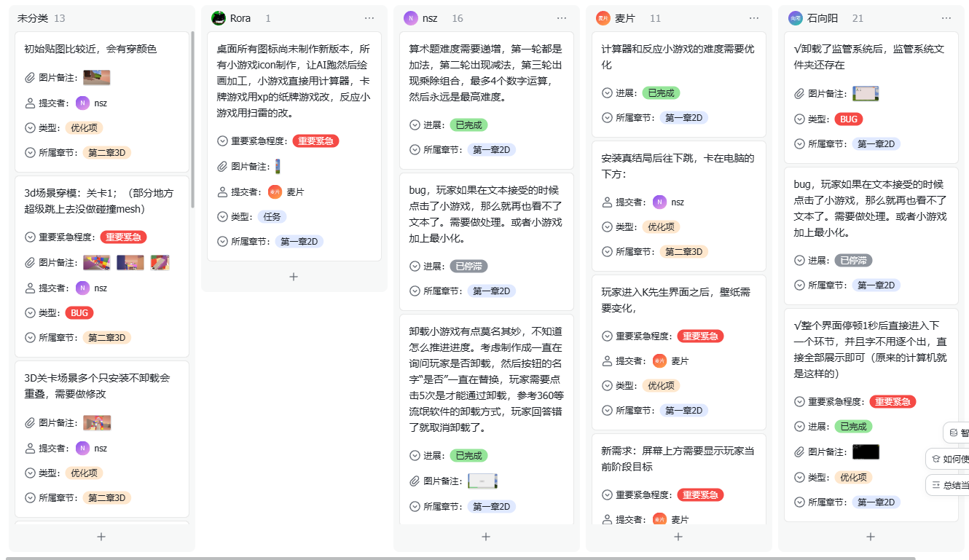969x560 pixels.
Task: Open the image thumbnail on the 初始贴图 card
Action: tap(97, 76)
